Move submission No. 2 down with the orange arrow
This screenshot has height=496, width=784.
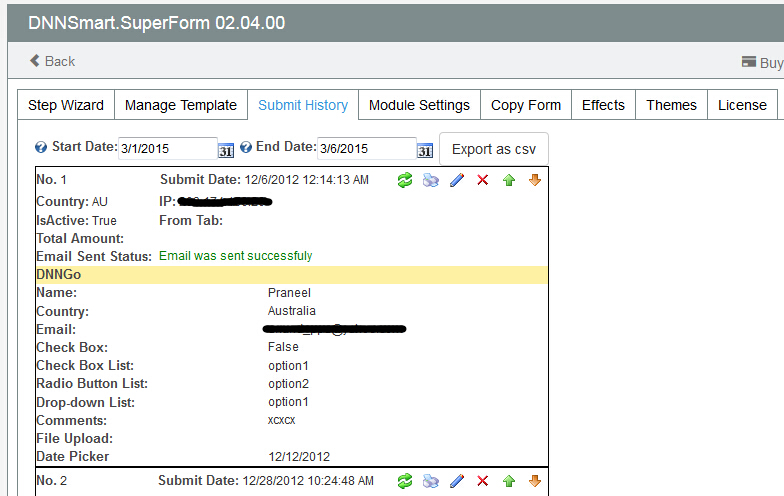pos(535,481)
